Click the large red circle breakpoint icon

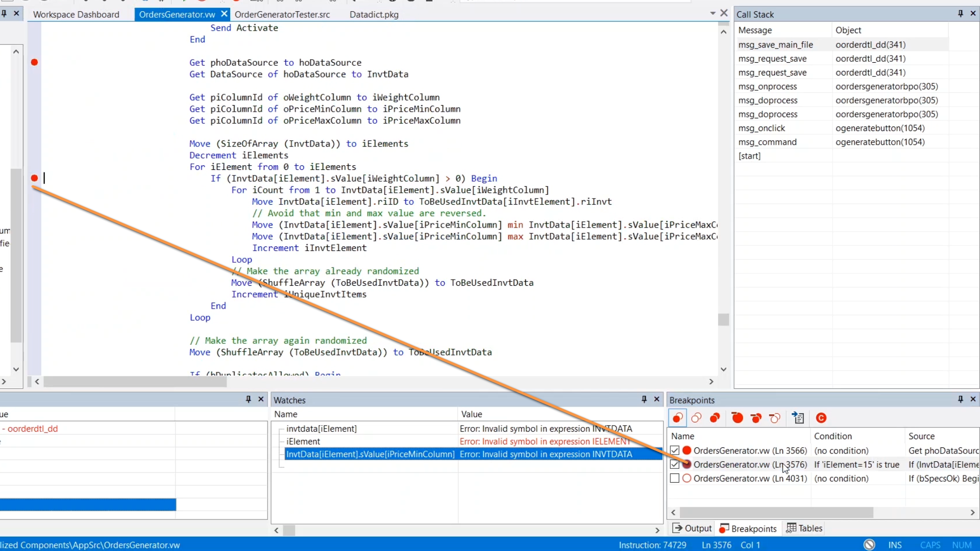pyautogui.click(x=737, y=418)
